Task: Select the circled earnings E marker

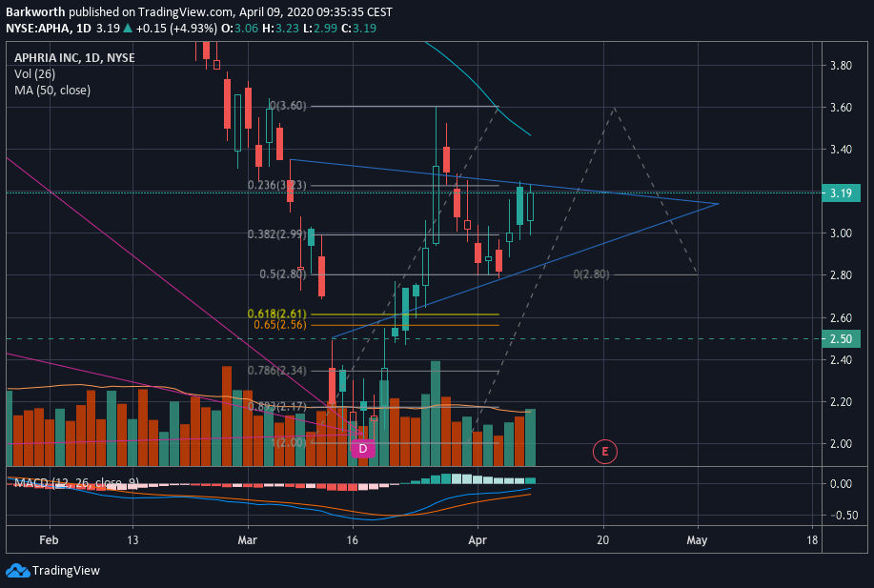Action: (605, 452)
